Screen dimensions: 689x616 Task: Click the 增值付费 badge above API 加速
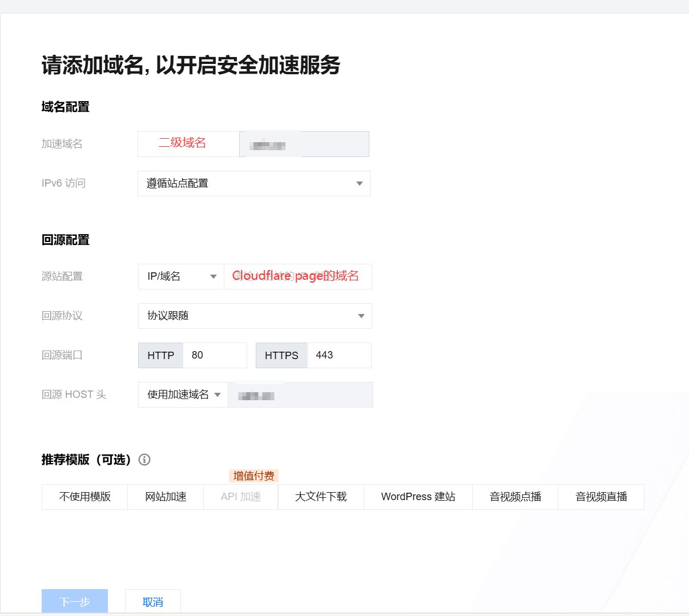tap(253, 476)
